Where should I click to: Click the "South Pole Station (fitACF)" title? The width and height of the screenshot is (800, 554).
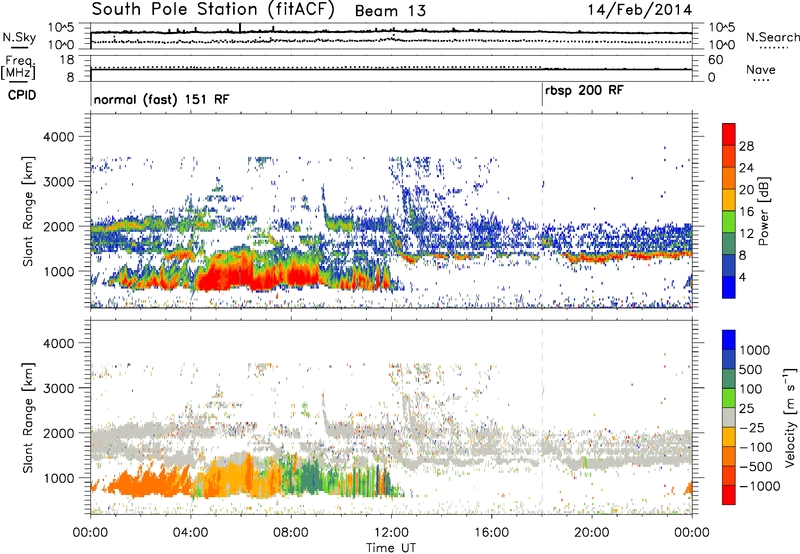point(213,10)
